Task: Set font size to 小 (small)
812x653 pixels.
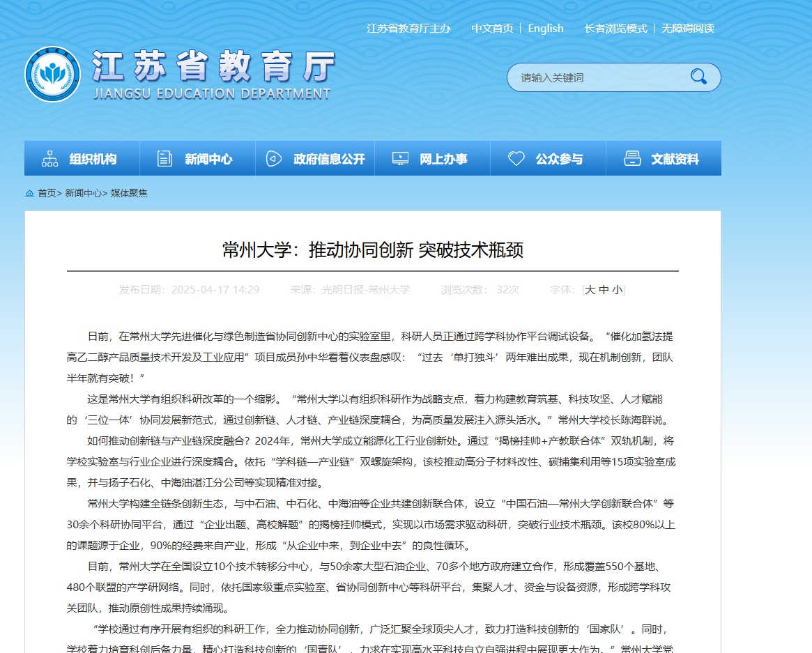Action: pos(618,290)
